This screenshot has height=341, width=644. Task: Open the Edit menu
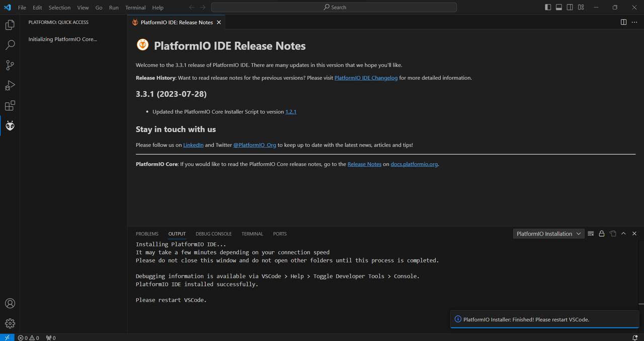(x=37, y=8)
